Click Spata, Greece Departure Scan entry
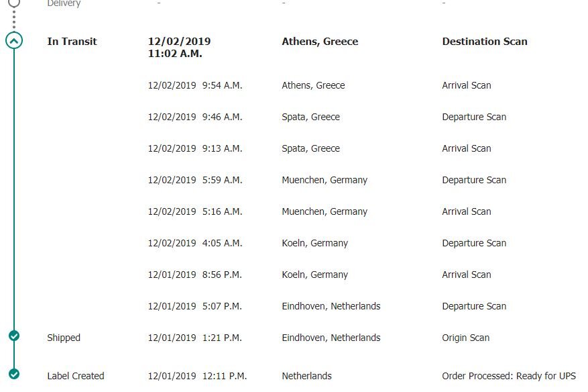The height and width of the screenshot is (392, 588). (327, 117)
